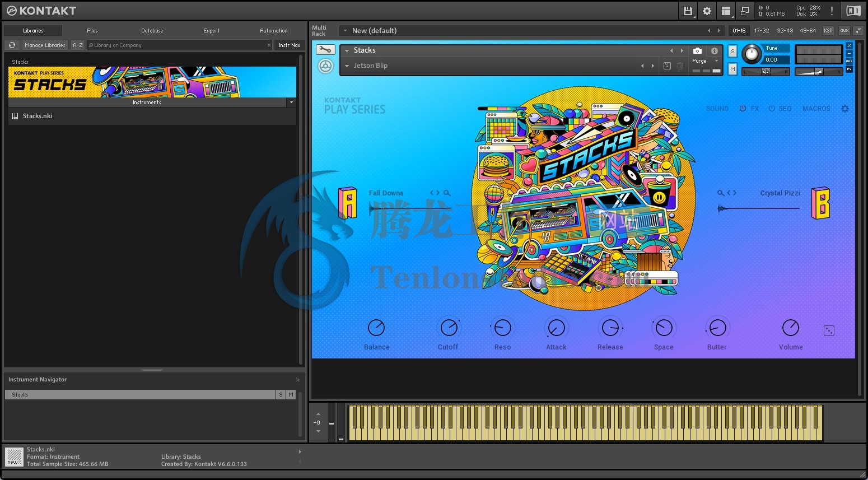Image resolution: width=868 pixels, height=480 pixels.
Task: Step layer B sound with arrows
Action: (x=731, y=193)
